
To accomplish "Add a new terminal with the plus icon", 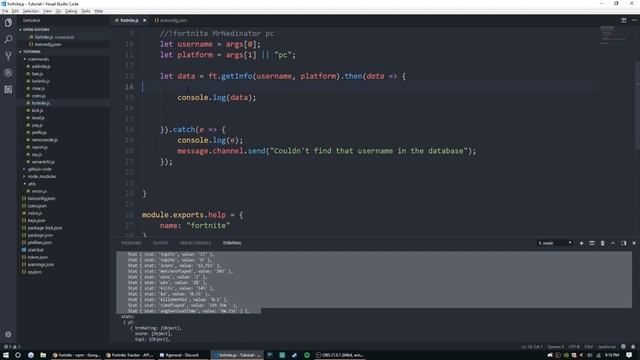I will 581,243.
